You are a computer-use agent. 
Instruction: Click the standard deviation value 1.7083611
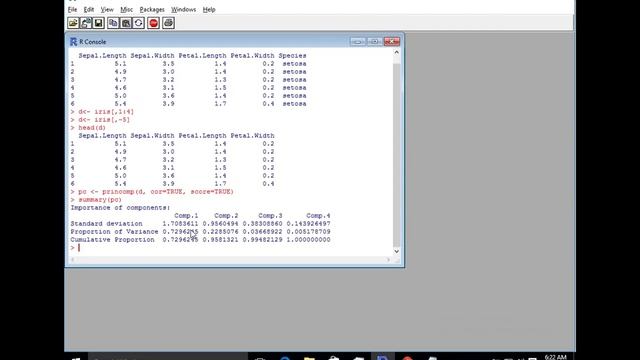pyautogui.click(x=180, y=224)
